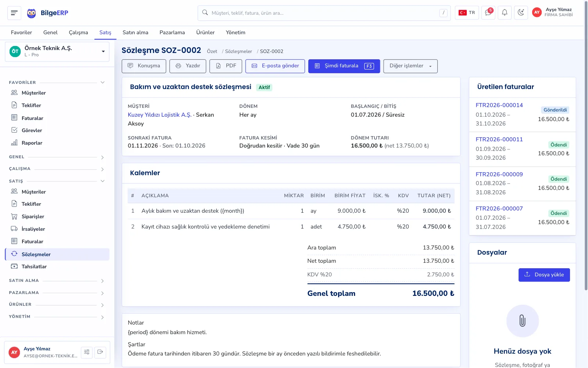The width and height of the screenshot is (588, 368).
Task: Open the Konuşma conversation button
Action: tap(144, 66)
